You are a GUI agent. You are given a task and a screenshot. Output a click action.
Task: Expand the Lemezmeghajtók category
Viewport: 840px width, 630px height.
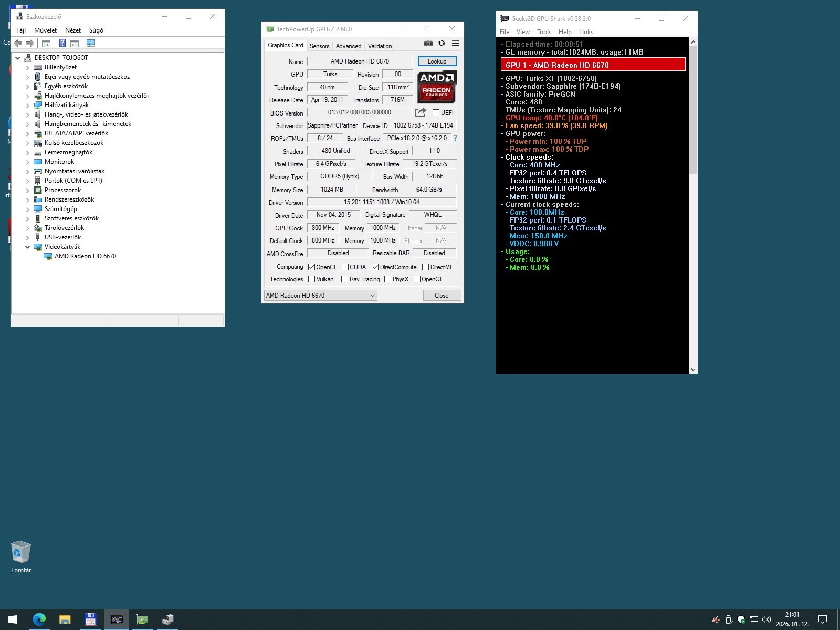[x=28, y=152]
